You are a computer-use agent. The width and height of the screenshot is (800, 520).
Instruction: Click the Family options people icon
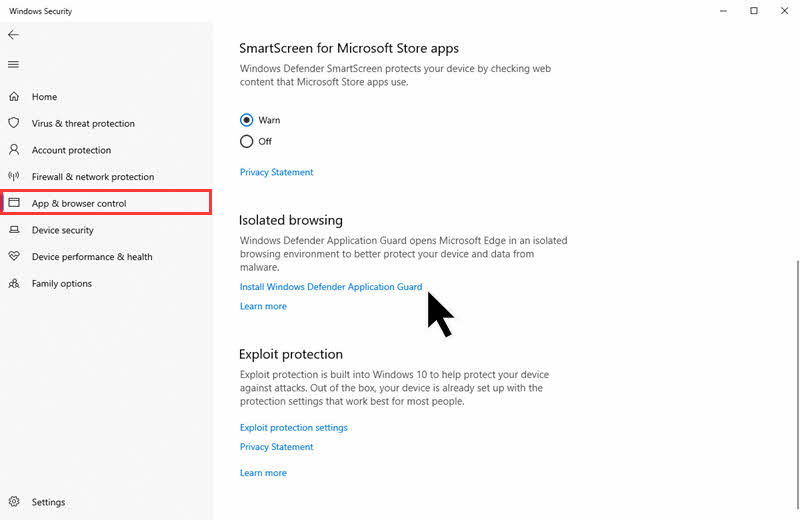pyautogui.click(x=14, y=283)
